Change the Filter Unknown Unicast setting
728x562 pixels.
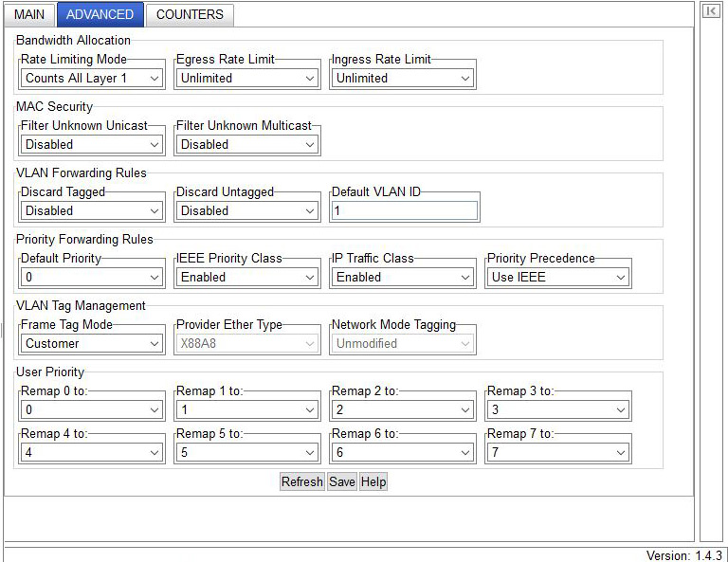tap(93, 145)
